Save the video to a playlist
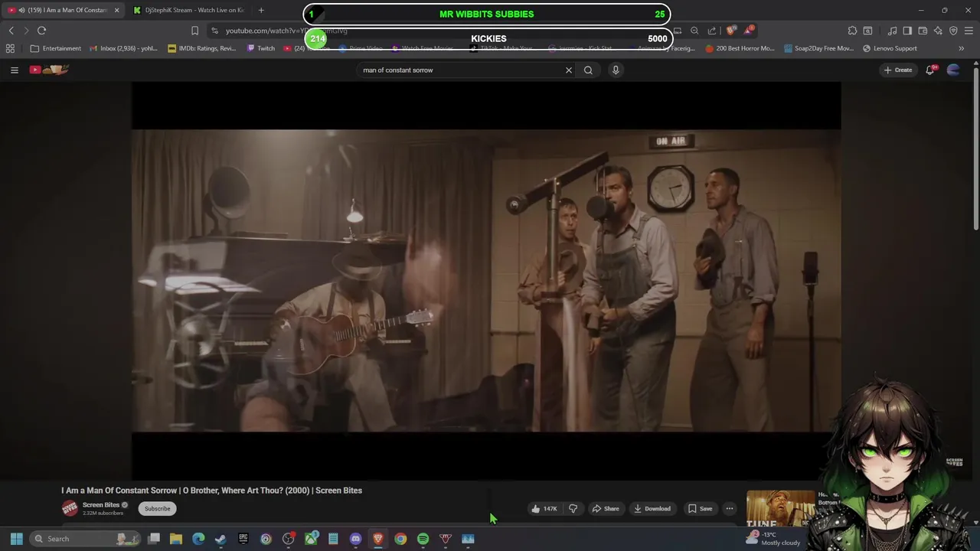 point(700,508)
